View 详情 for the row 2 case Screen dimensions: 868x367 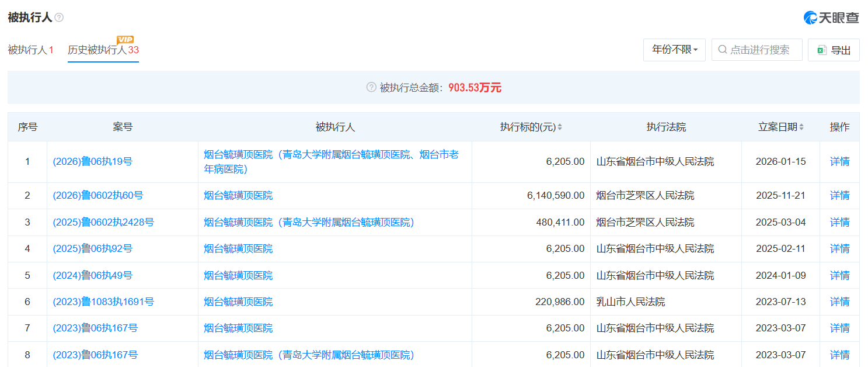click(x=839, y=196)
